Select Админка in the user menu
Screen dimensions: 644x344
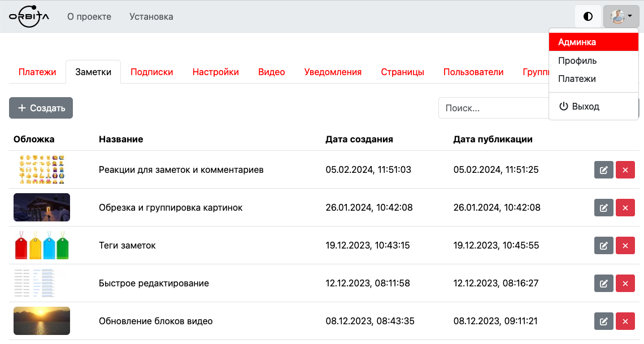click(x=593, y=42)
